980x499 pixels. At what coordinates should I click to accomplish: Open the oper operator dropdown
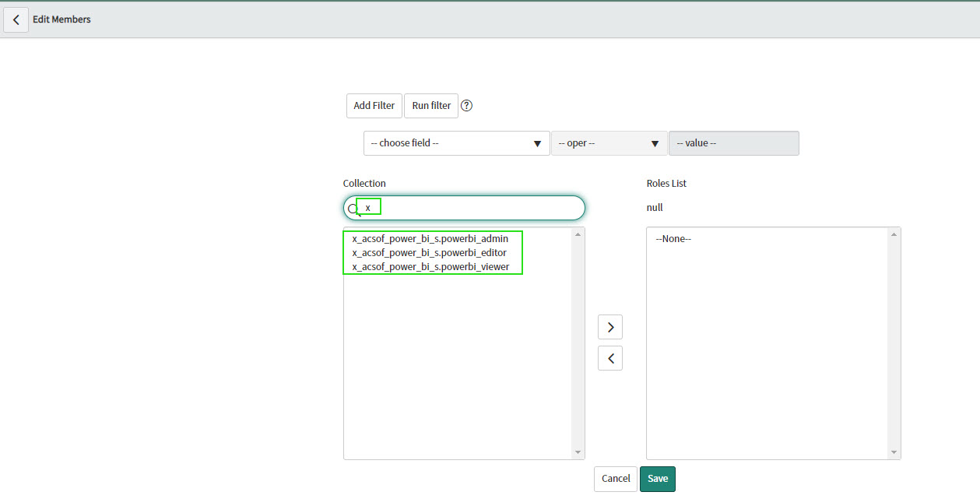(x=609, y=143)
